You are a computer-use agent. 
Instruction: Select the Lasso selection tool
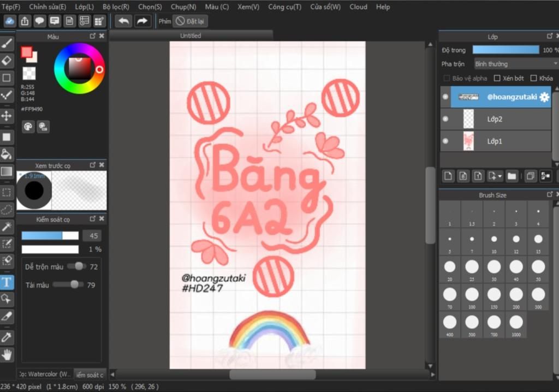click(7, 209)
